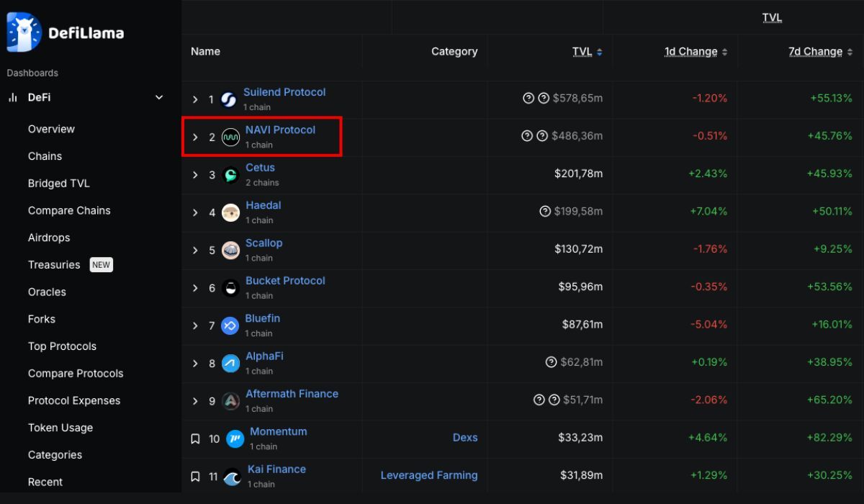Open Forks in the sidebar

42,319
